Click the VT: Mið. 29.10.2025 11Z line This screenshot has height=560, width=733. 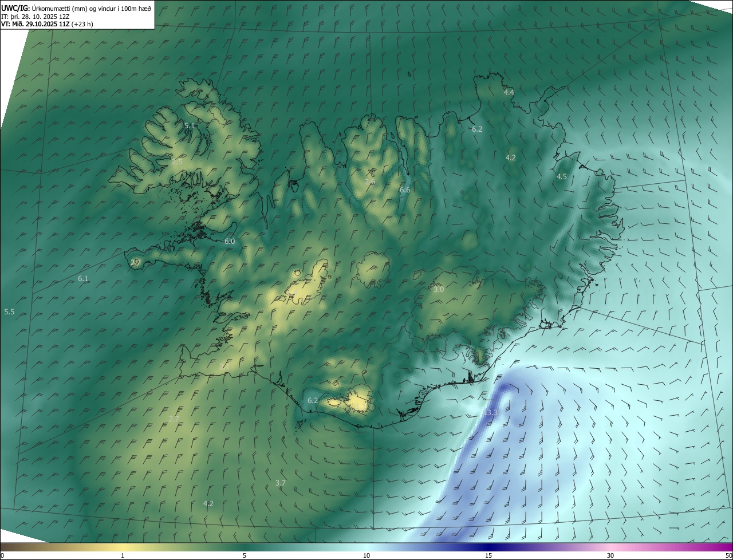click(47, 24)
